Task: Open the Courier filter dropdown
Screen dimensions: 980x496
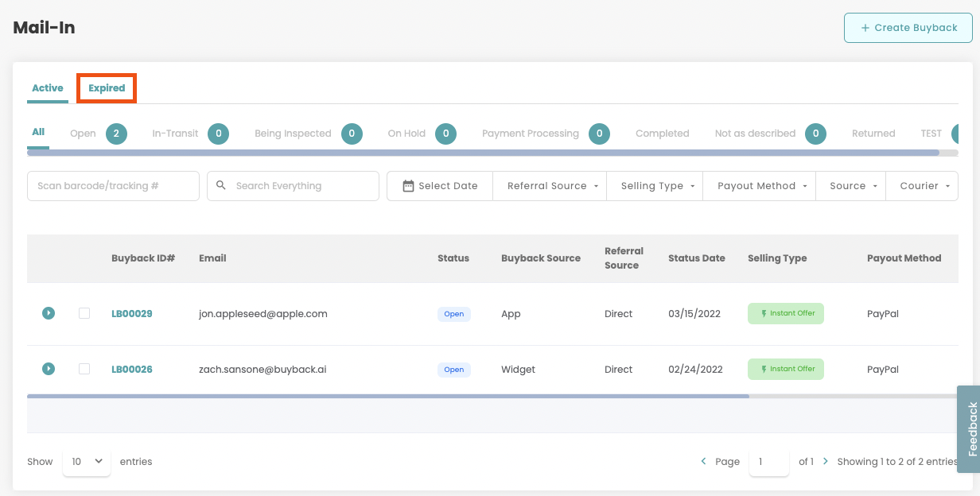Action: 922,186
